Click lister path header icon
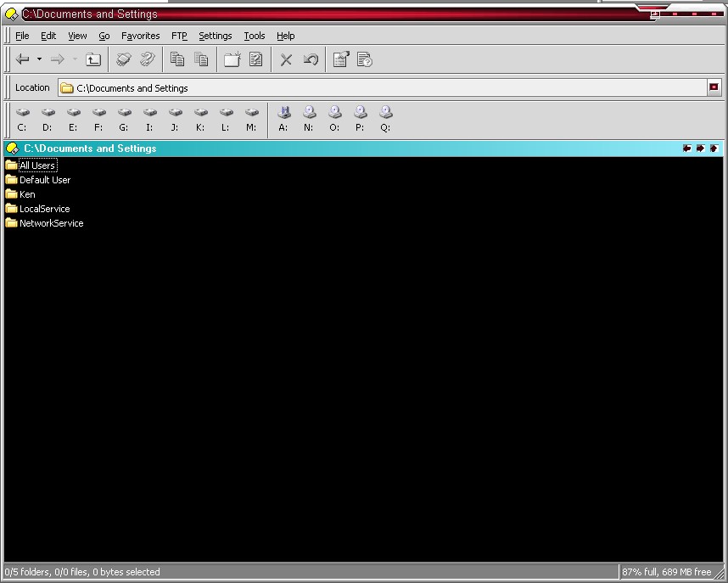The height and width of the screenshot is (583, 728). coord(12,149)
